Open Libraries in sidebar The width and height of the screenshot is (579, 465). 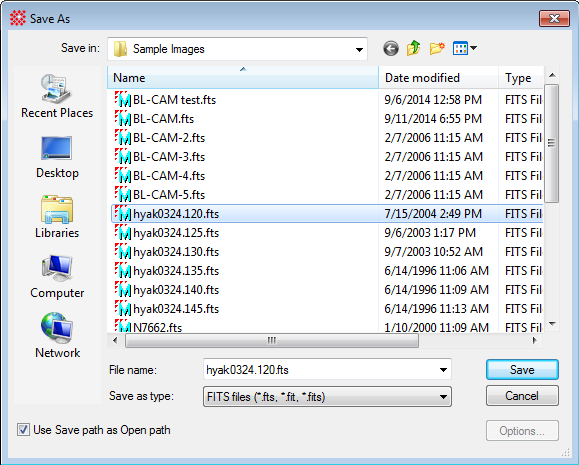click(57, 217)
